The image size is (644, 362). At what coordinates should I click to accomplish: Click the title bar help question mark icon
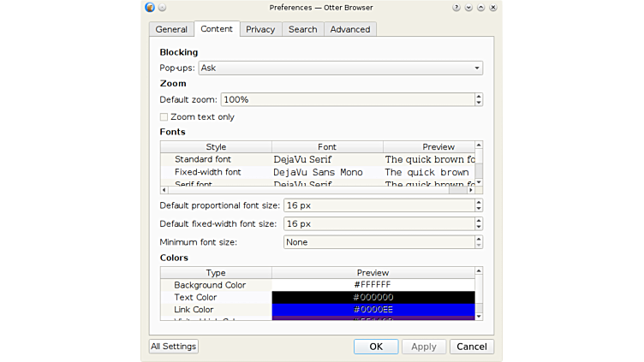pos(457,8)
